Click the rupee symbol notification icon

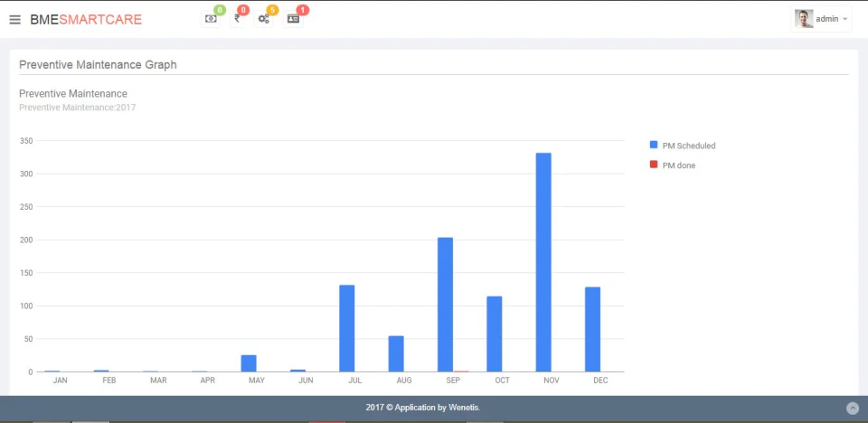pos(237,19)
